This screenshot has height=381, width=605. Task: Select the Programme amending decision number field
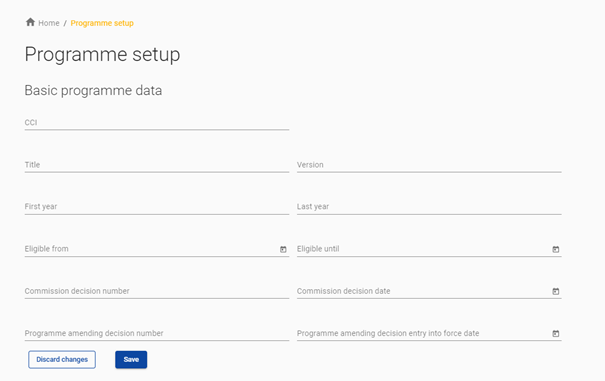tap(157, 333)
